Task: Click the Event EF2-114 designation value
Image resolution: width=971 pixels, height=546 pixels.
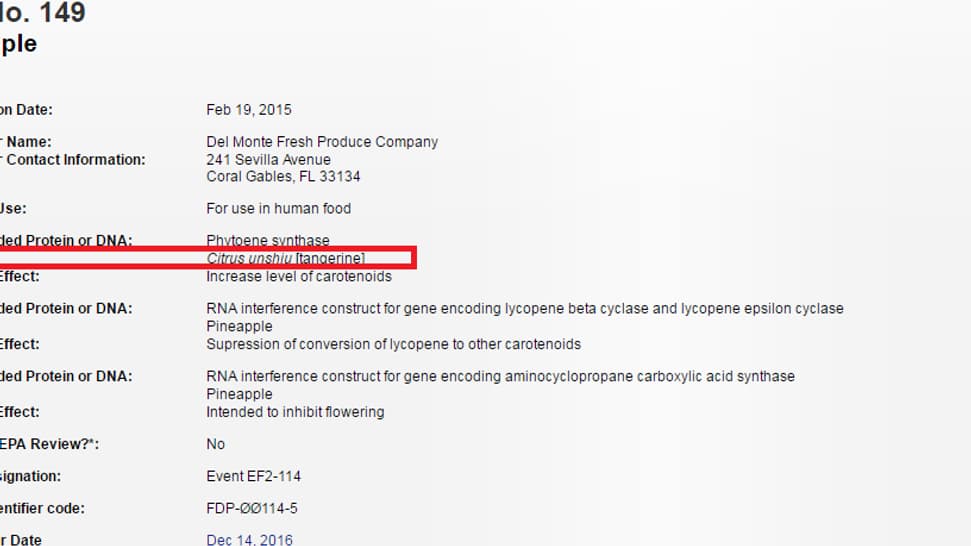Action: pyautogui.click(x=253, y=476)
